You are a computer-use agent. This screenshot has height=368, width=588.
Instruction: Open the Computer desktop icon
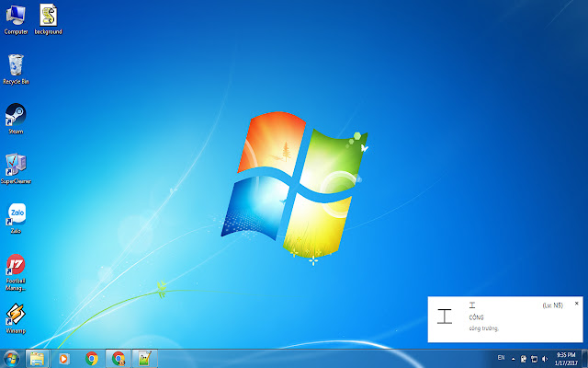(16, 17)
